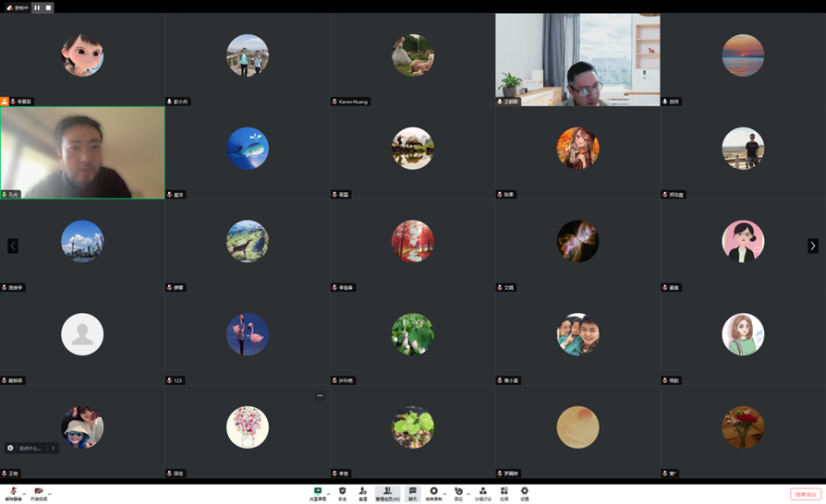Screen dimensions: 826x504
Task: Click the Invite participants icon
Action: [363, 493]
